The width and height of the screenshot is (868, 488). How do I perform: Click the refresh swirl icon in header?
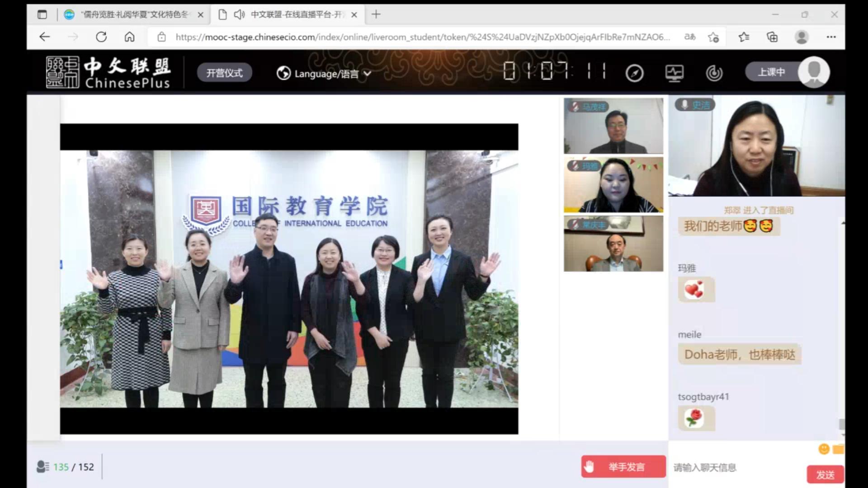click(714, 73)
